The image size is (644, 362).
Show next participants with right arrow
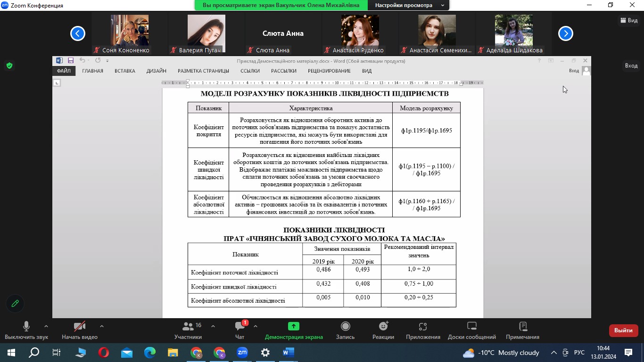[566, 33]
